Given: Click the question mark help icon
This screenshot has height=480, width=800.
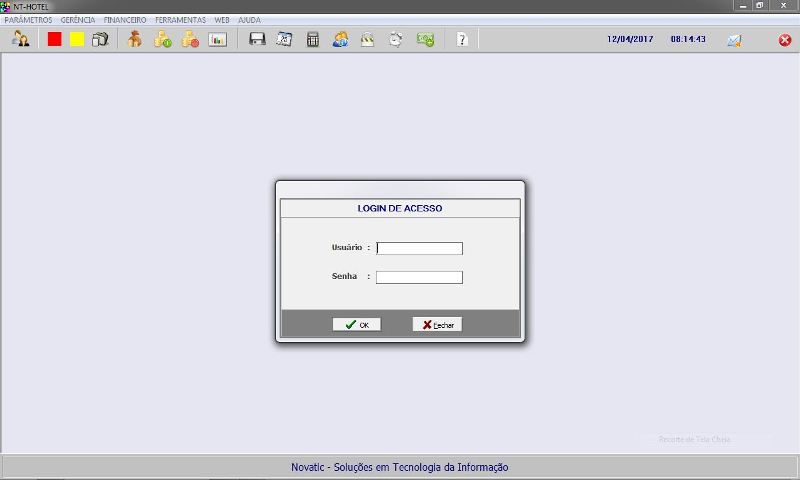Looking at the screenshot, I should coord(461,40).
